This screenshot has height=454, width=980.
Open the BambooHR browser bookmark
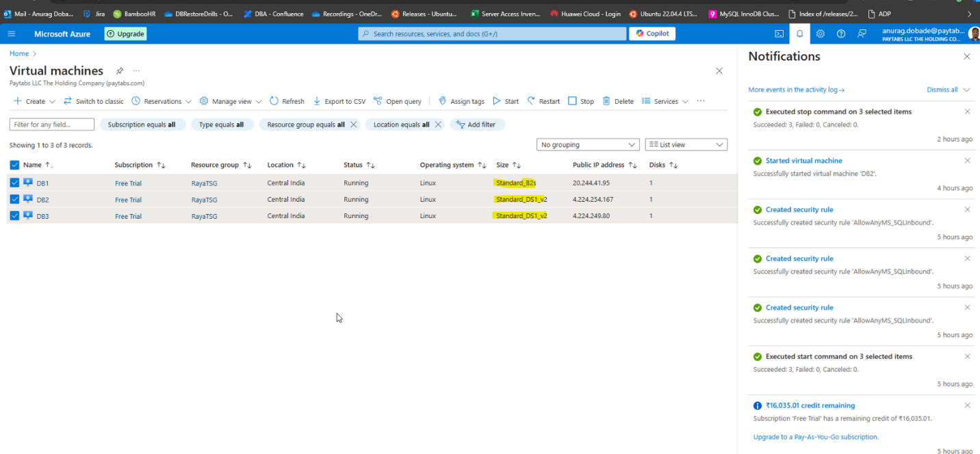135,14
